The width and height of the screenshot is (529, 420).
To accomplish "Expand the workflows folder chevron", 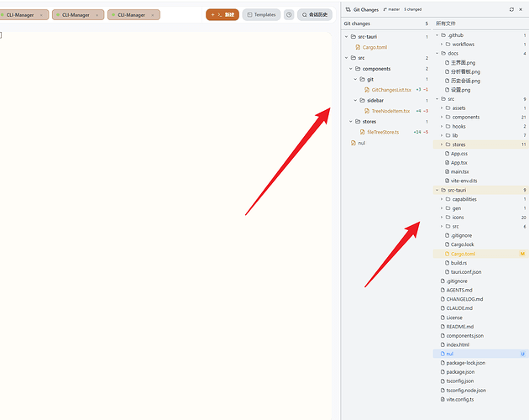I will tap(442, 45).
